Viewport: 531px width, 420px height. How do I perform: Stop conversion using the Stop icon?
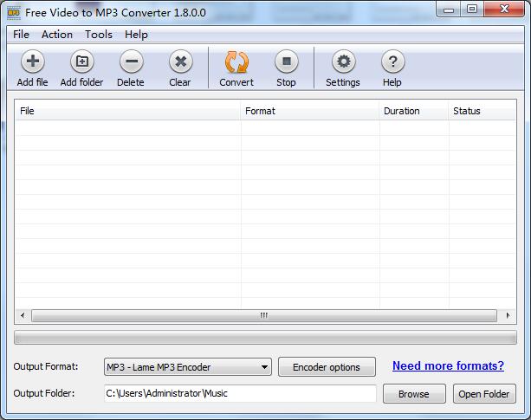click(286, 62)
